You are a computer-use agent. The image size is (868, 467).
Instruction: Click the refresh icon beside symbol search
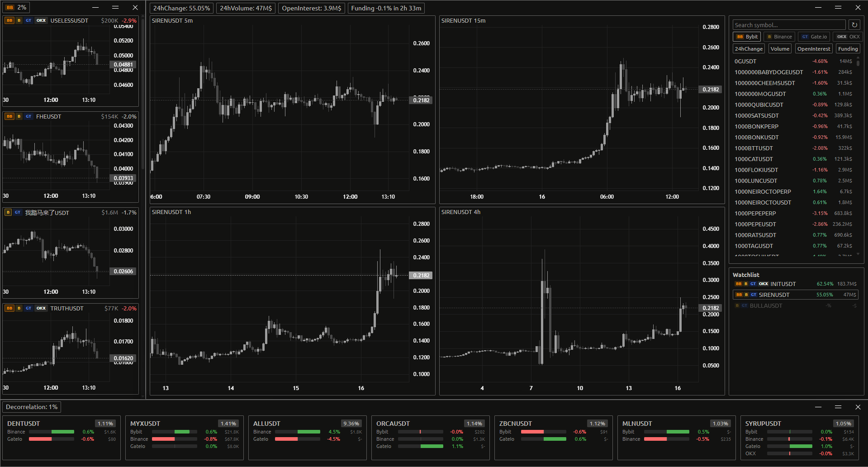point(854,25)
